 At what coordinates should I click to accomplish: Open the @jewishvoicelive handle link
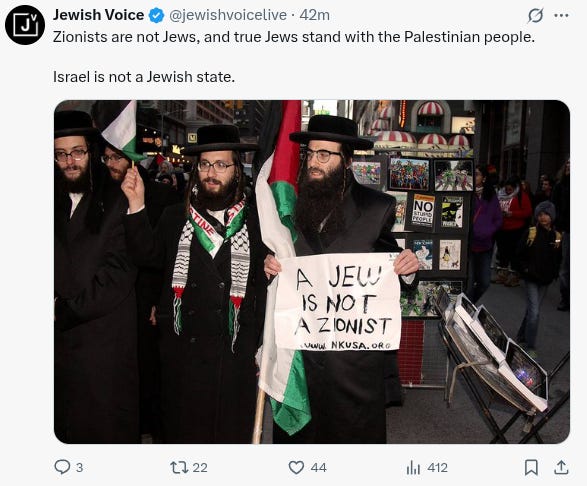(x=228, y=15)
